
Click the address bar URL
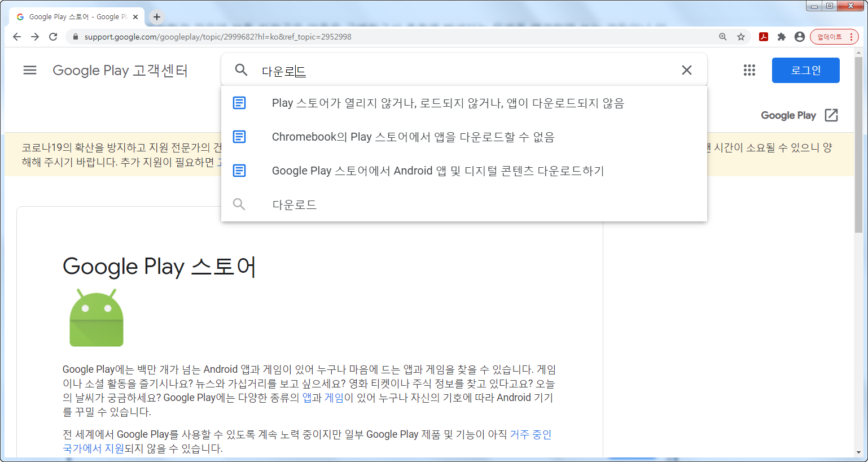pyautogui.click(x=218, y=37)
